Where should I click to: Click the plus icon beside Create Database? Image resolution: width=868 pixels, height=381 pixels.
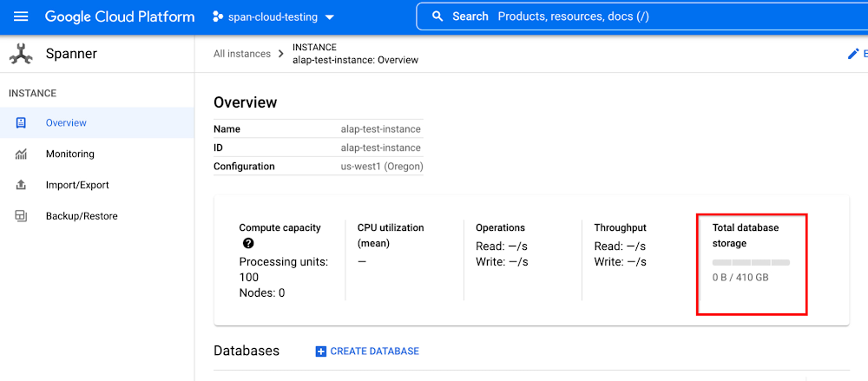click(x=320, y=351)
